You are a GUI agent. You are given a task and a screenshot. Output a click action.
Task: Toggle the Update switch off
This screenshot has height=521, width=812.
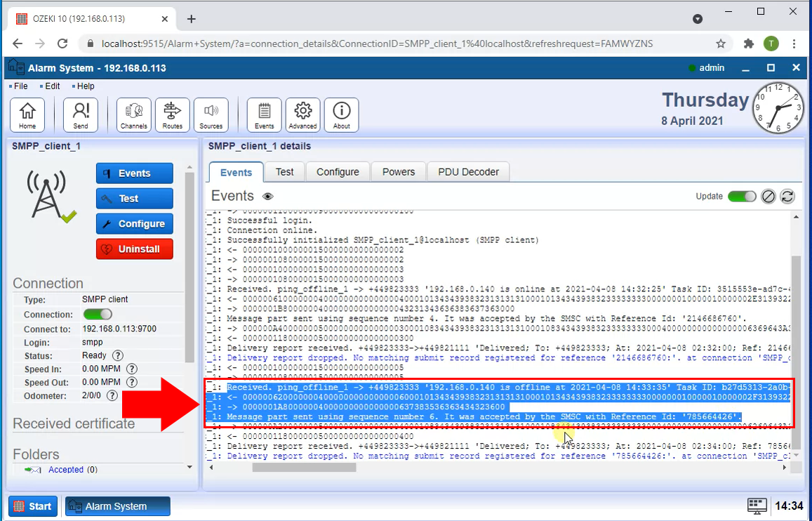[742, 197]
